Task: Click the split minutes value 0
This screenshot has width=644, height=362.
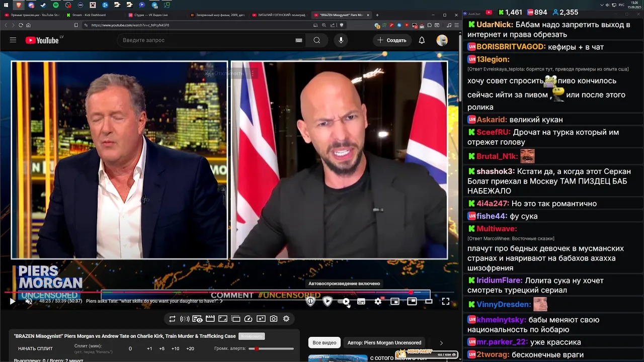Action: tap(130, 348)
